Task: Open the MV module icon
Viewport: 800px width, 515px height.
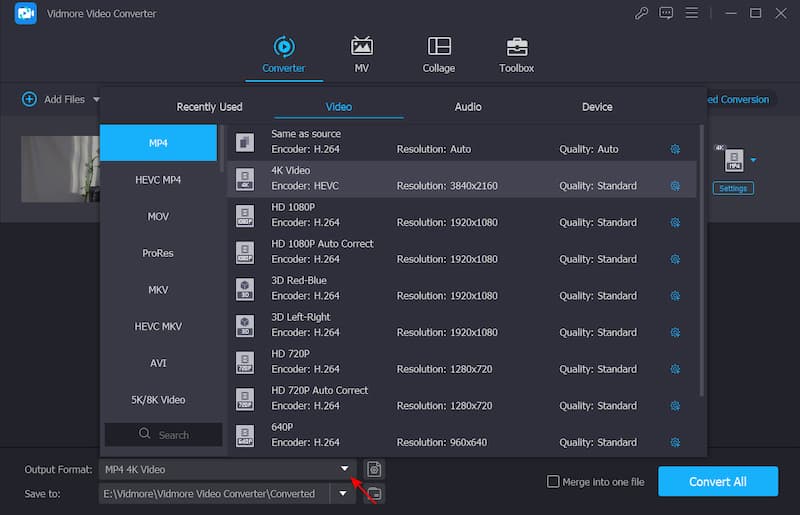Action: pos(361,47)
